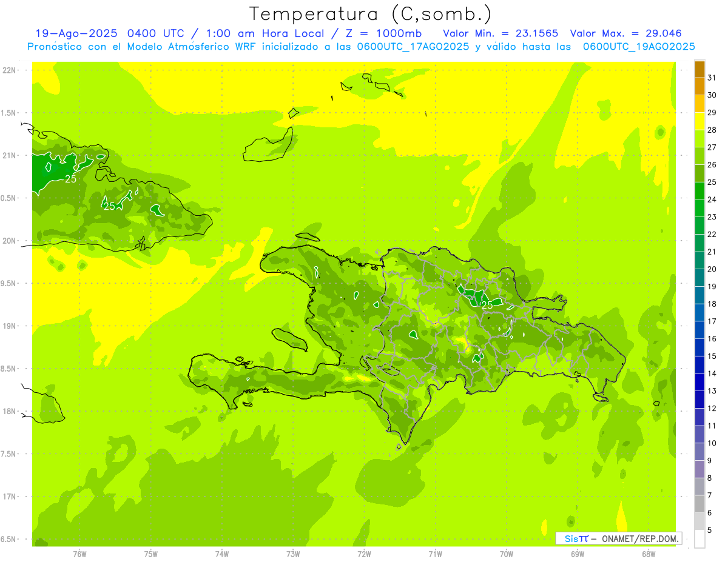Click the 74W longitude axis label
The image size is (728, 562).
(x=222, y=554)
